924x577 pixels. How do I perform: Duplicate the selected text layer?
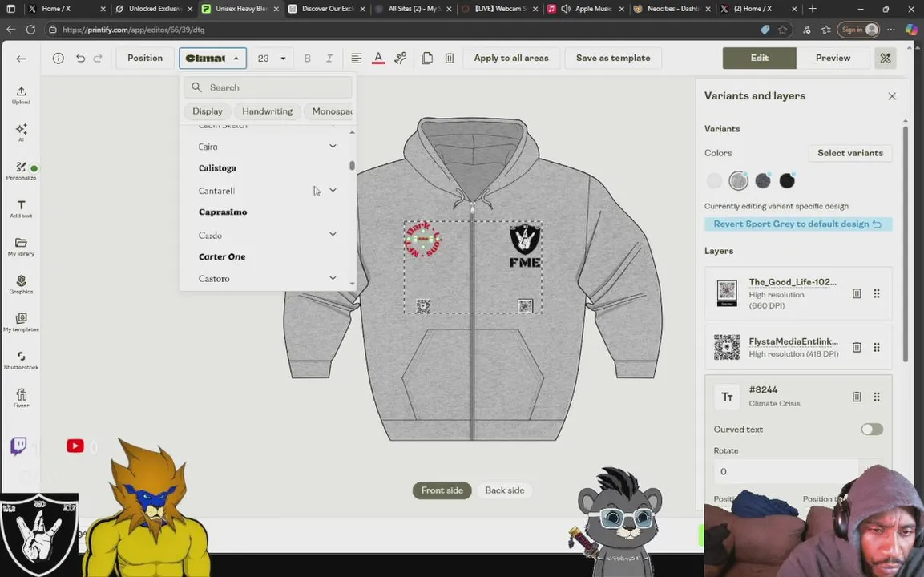point(427,58)
